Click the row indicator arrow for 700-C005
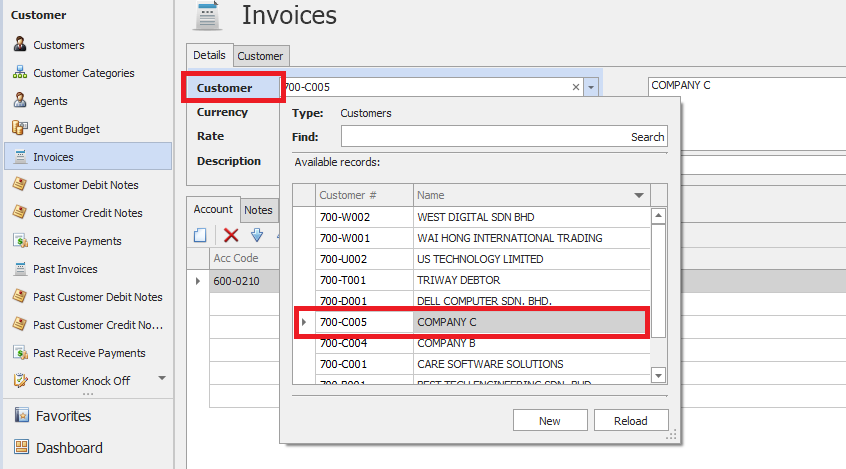This screenshot has height=469, width=846. pyautogui.click(x=304, y=322)
